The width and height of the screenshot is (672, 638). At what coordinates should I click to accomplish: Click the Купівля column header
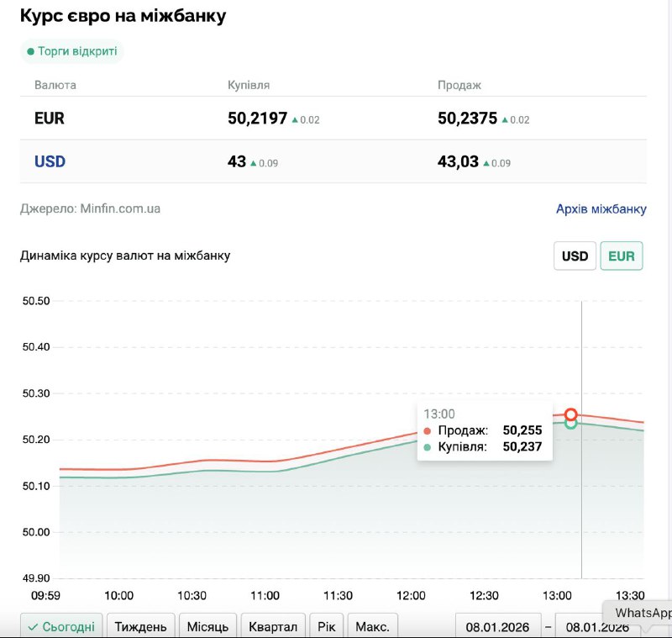(x=249, y=85)
